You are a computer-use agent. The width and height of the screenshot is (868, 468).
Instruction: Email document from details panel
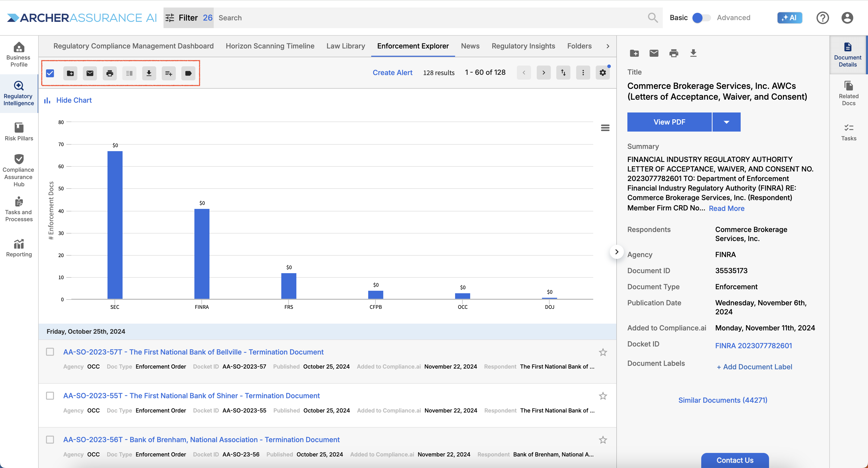(x=654, y=53)
